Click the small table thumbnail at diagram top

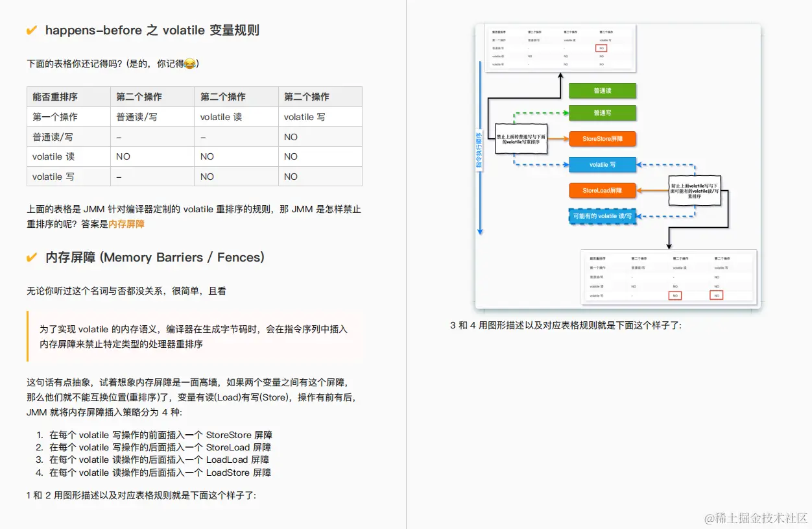click(x=559, y=47)
